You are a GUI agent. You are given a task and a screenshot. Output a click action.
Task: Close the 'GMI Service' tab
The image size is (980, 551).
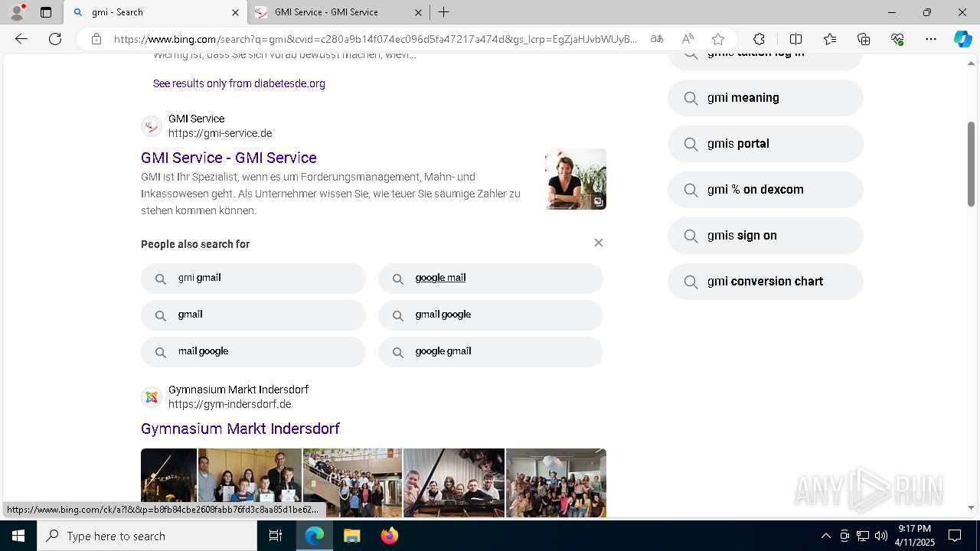(418, 12)
